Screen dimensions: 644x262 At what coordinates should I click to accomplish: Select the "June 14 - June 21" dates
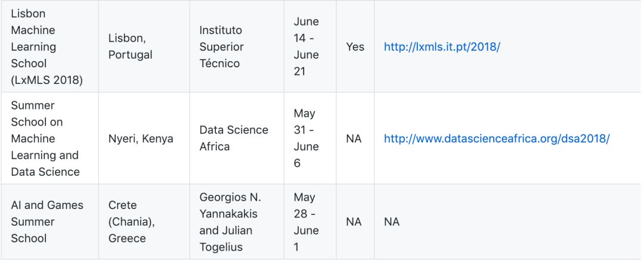(306, 46)
